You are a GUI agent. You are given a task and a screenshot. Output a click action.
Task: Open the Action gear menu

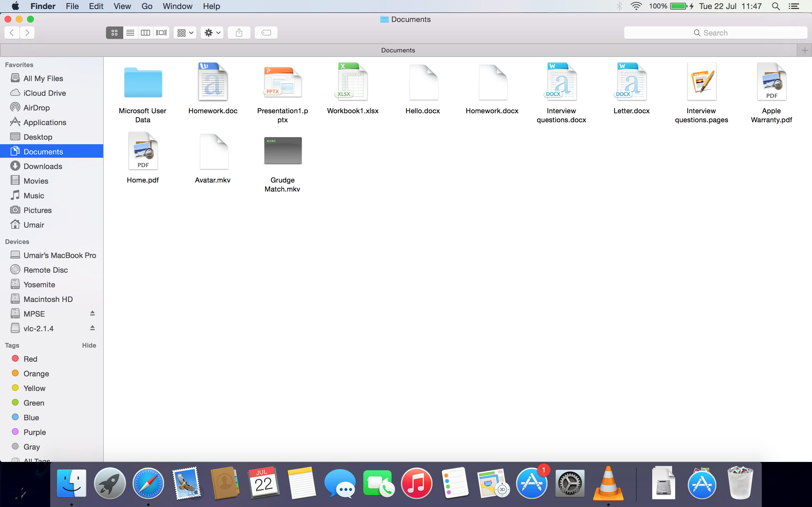click(212, 32)
